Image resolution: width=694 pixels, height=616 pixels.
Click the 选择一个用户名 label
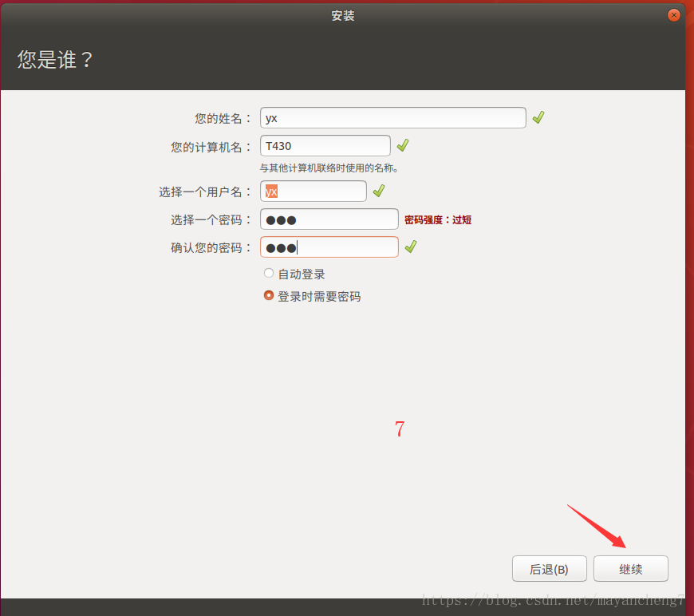point(205,192)
